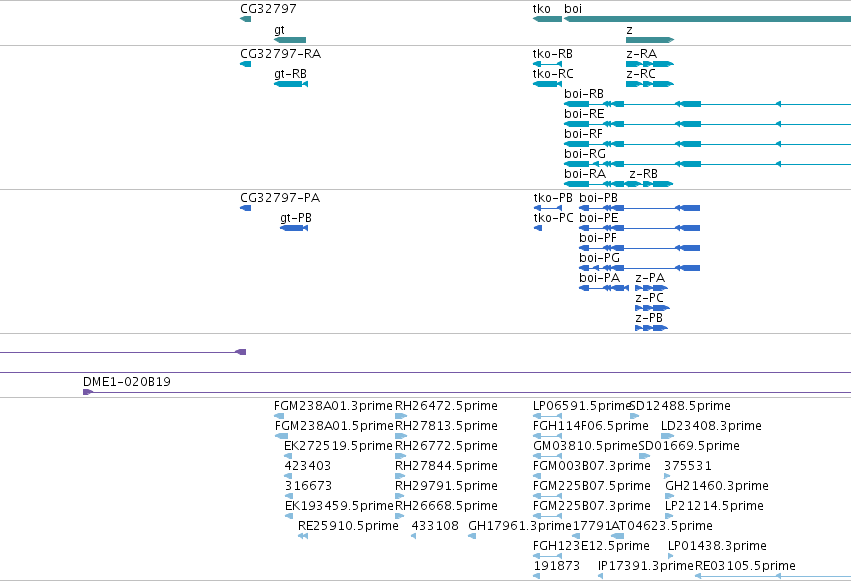The image size is (851, 581).
Task: Click EST RH26772.5prime
Action: tap(401, 456)
